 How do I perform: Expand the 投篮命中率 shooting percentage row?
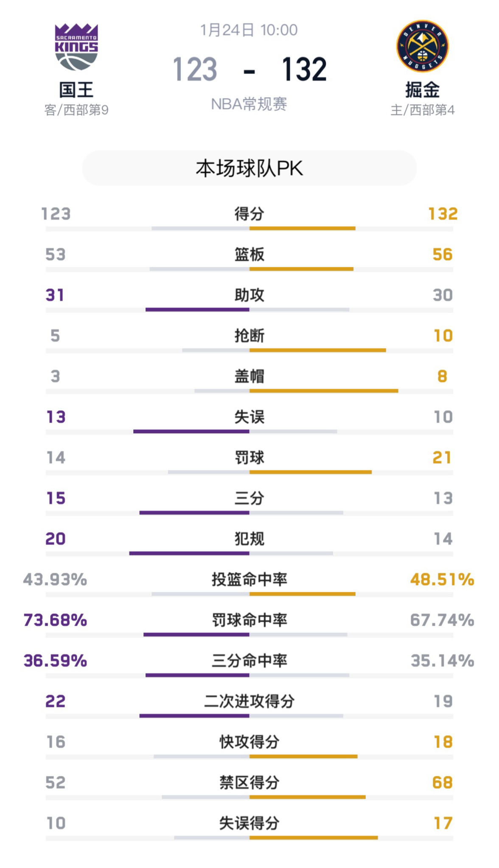pyautogui.click(x=249, y=578)
